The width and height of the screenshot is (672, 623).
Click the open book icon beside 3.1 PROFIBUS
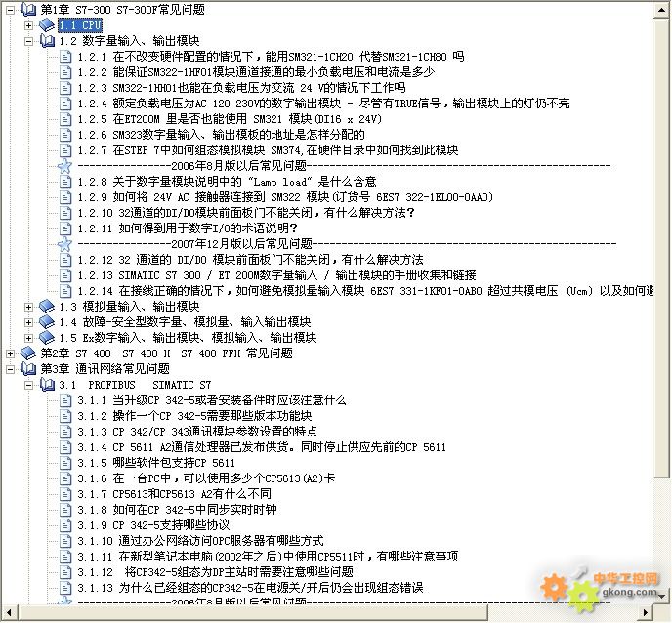point(47,385)
